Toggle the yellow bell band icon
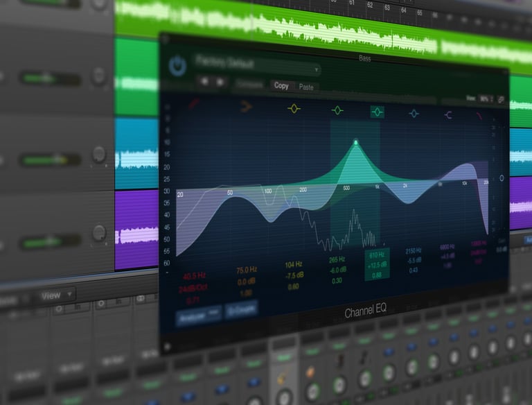Image resolution: width=532 pixels, height=405 pixels. coord(294,109)
